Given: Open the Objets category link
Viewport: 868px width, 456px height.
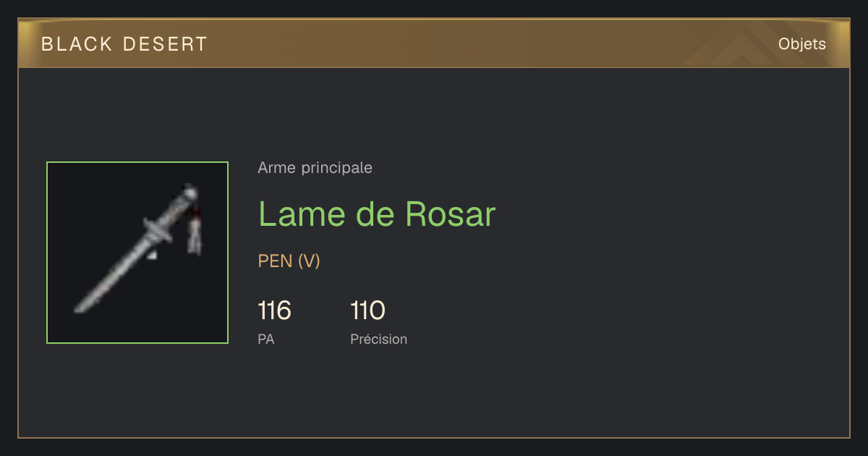Looking at the screenshot, I should (801, 44).
